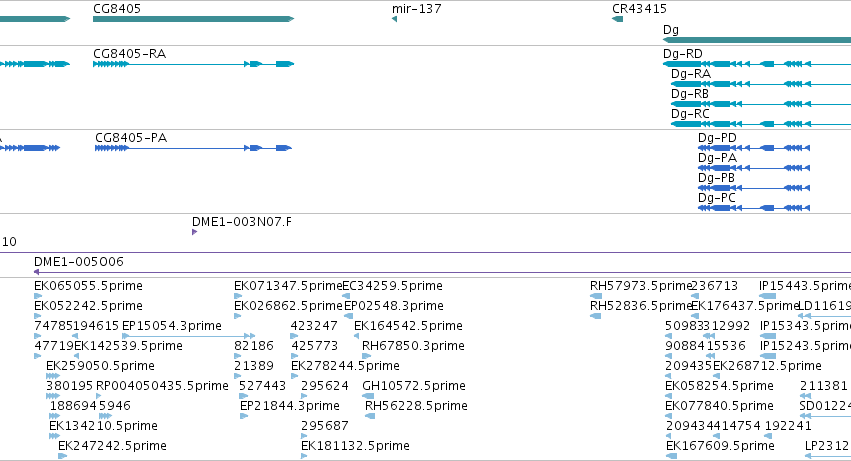Select the Dg-PC CDS label
851x461 pixels.
[x=717, y=198]
